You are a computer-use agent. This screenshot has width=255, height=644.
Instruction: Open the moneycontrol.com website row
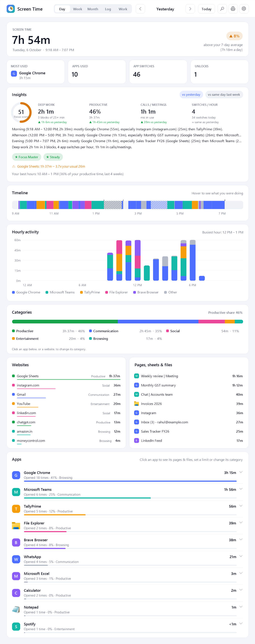click(66, 441)
